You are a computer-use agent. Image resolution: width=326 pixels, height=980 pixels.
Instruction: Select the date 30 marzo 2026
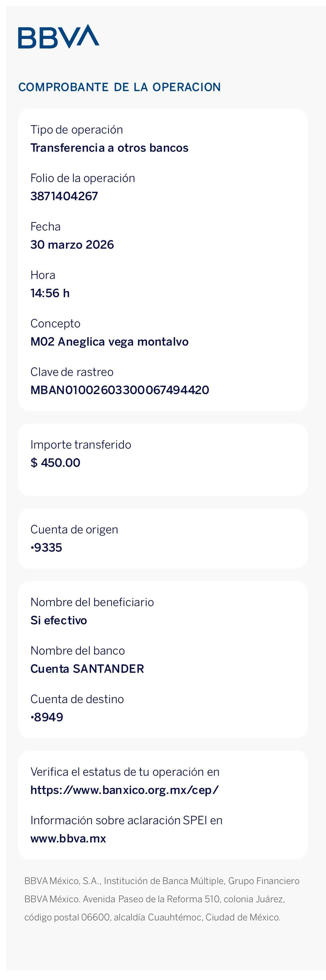click(x=72, y=245)
